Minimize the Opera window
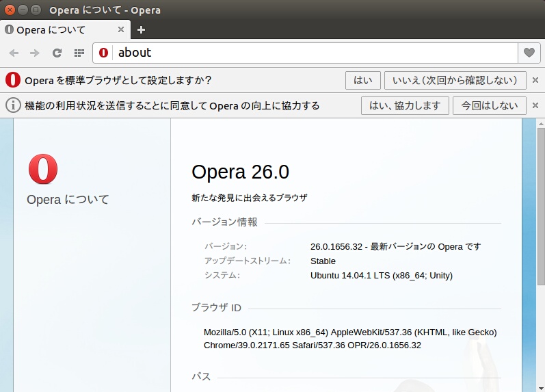 point(23,10)
